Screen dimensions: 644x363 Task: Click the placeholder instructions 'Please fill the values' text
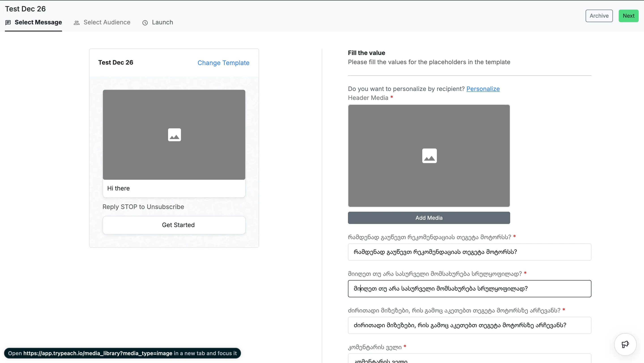pyautogui.click(x=429, y=62)
